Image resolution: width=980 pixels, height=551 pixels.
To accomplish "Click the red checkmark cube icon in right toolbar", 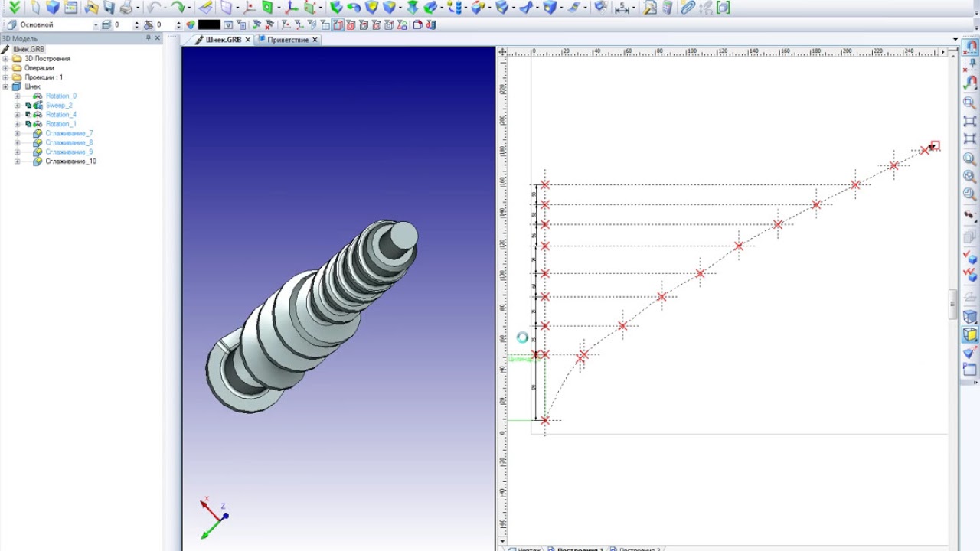I will [969, 256].
